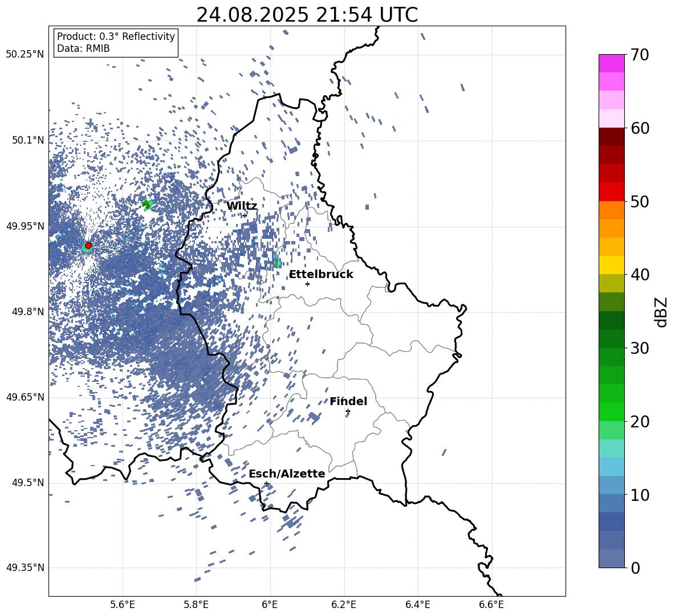Click the 5.6°E longitude label
This screenshot has width=675, height=616.
[x=123, y=605]
